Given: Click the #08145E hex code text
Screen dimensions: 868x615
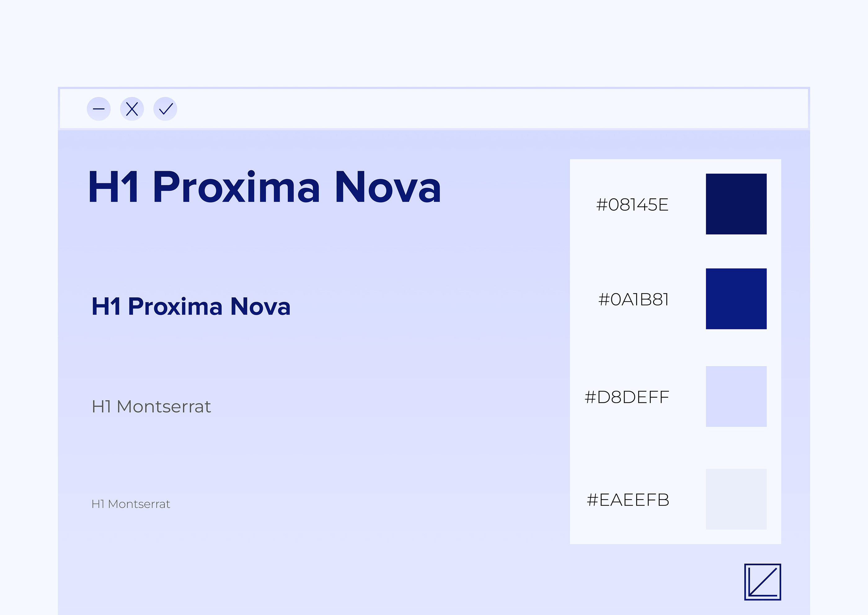Looking at the screenshot, I should [x=632, y=205].
